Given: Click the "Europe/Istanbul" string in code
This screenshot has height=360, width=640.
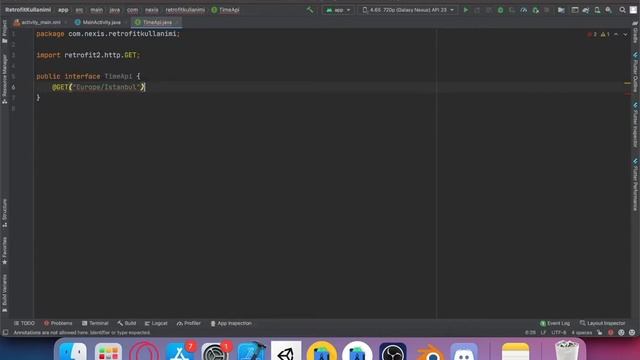Looking at the screenshot, I should pos(107,87).
